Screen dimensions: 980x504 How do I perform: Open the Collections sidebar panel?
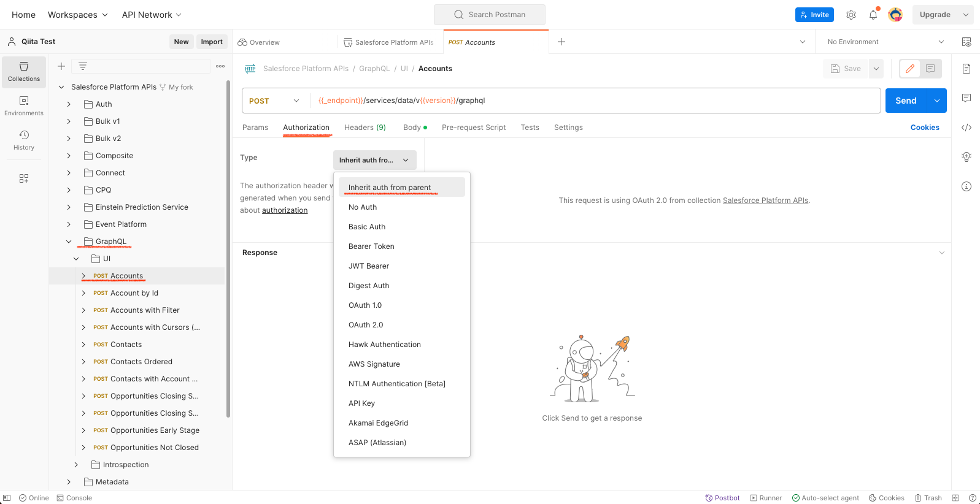(x=24, y=72)
